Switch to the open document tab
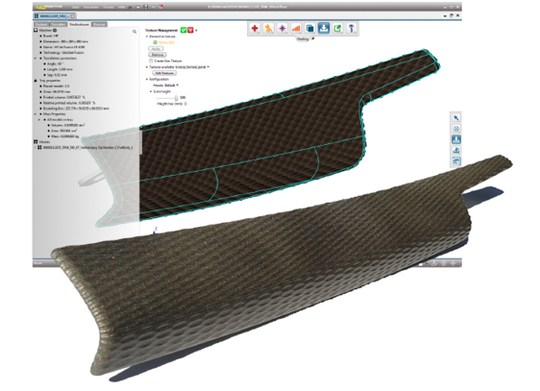Image resolution: width=540 pixels, height=391 pixels. 55,16
